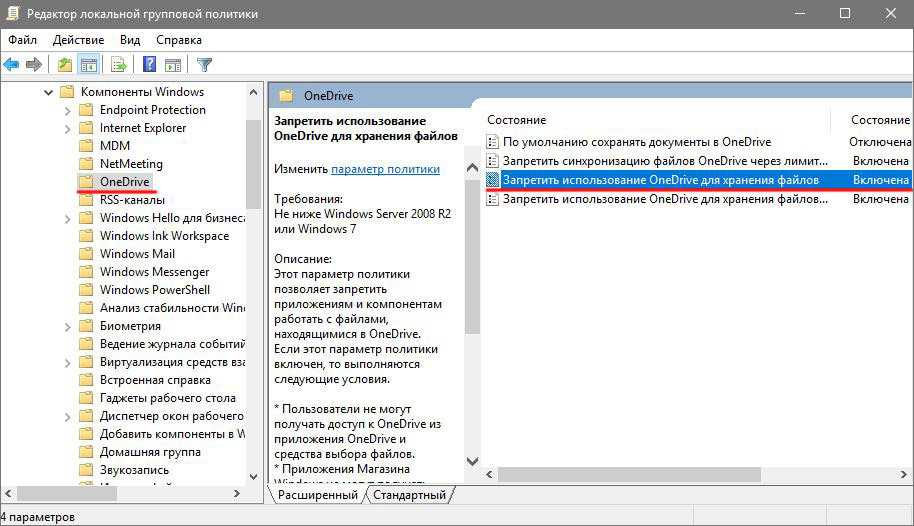Switch to the Расширенный tab
Screen dimensions: 914x526
318,495
